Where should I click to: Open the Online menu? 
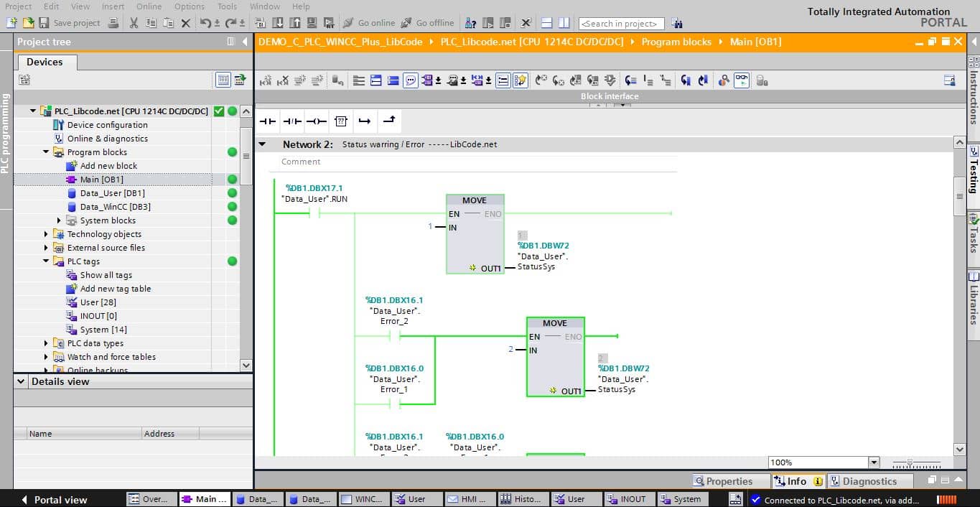tap(149, 6)
